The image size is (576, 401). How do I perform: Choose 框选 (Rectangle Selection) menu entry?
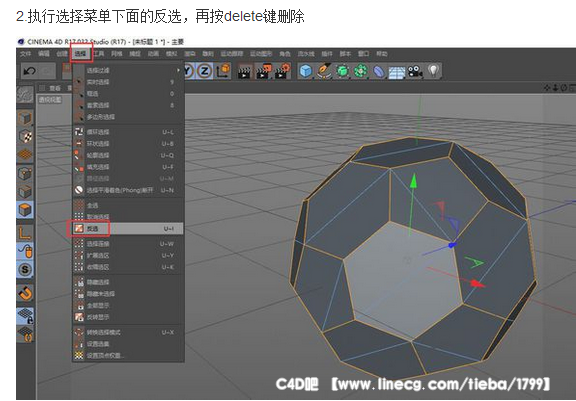pos(128,94)
